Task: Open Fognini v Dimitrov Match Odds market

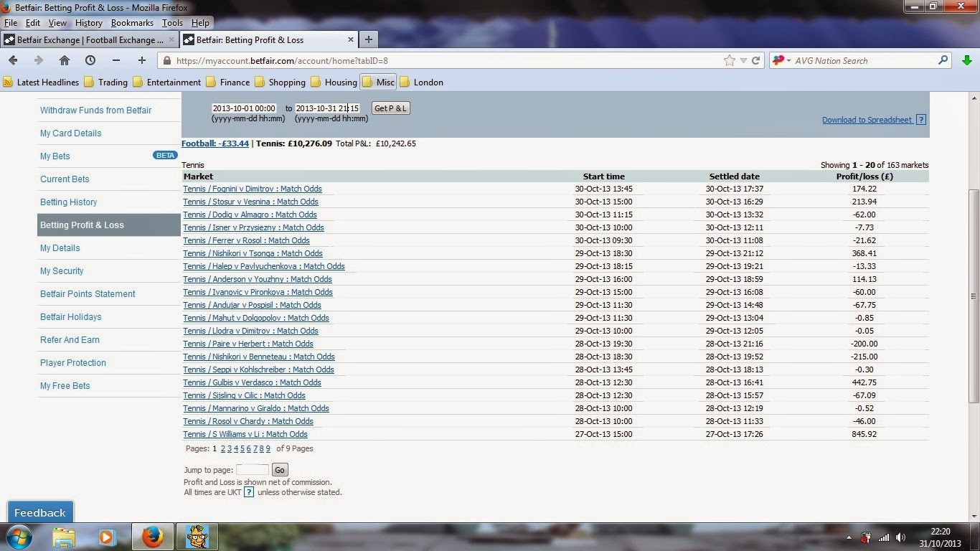Action: pos(253,189)
